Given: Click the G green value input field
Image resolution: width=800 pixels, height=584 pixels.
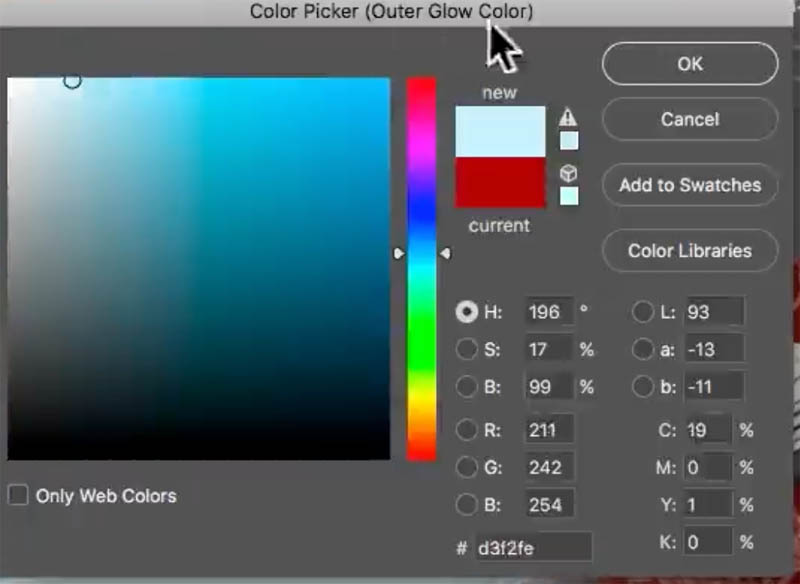Looking at the screenshot, I should pyautogui.click(x=549, y=467).
